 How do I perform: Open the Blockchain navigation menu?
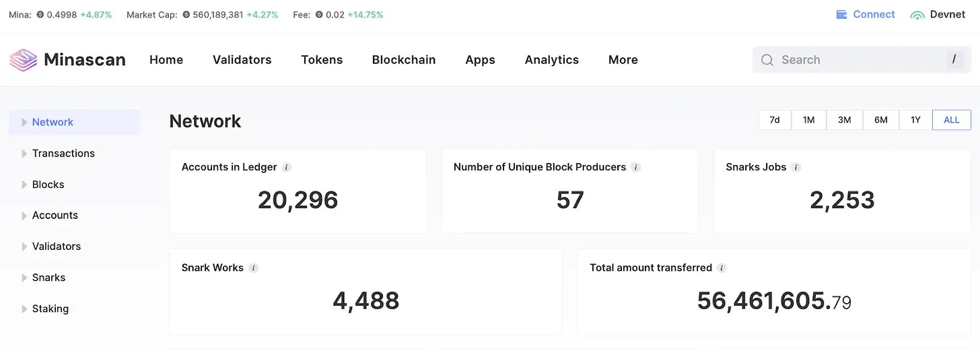click(404, 60)
